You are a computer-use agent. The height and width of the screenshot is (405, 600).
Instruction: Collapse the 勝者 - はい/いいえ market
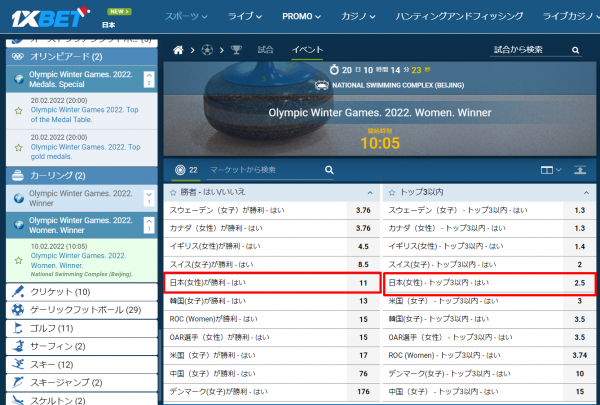click(x=370, y=193)
